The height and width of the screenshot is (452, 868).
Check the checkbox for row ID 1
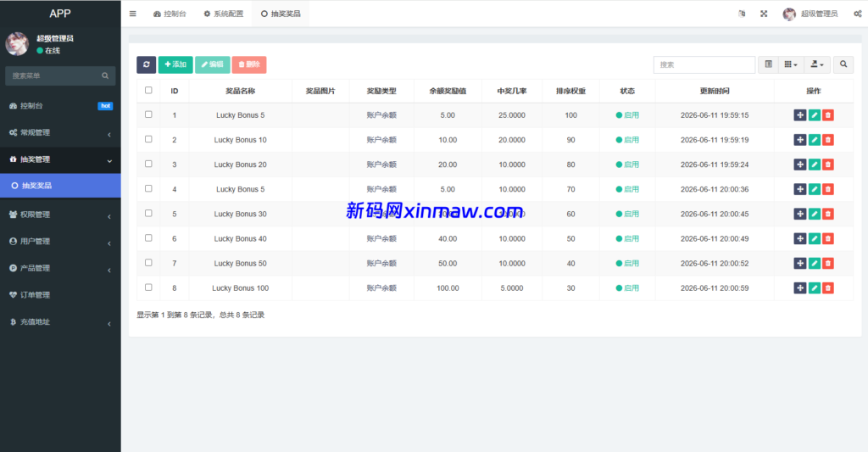[x=148, y=114]
